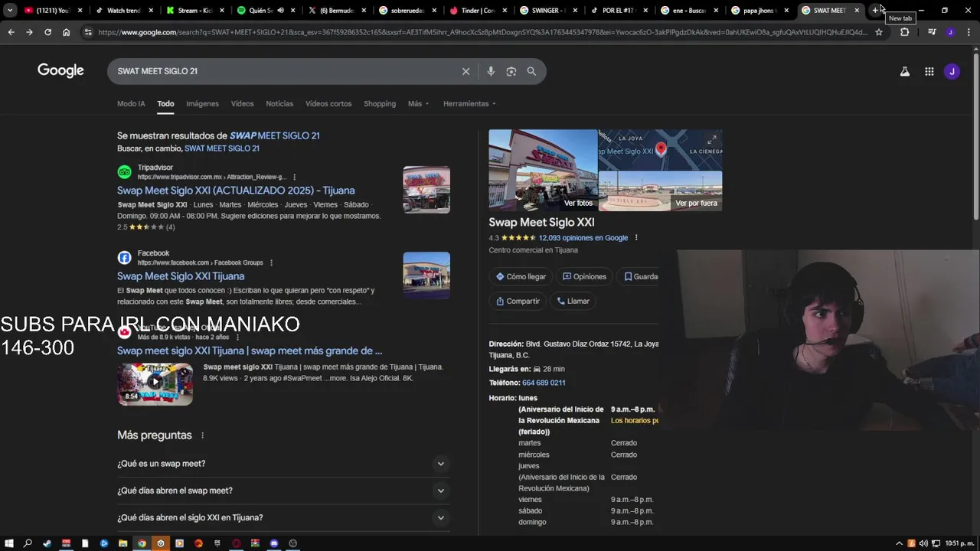
Task: Open a new tab with plus button
Action: click(875, 10)
